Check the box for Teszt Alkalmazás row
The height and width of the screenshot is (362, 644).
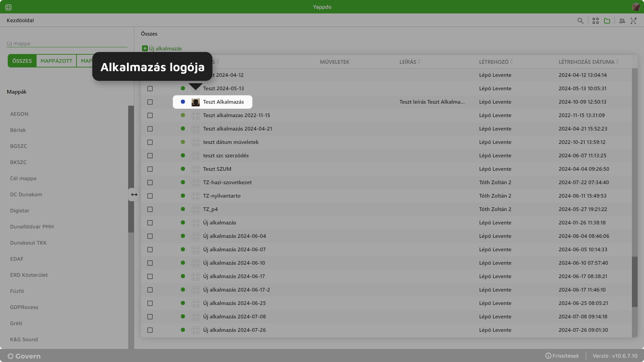[150, 102]
